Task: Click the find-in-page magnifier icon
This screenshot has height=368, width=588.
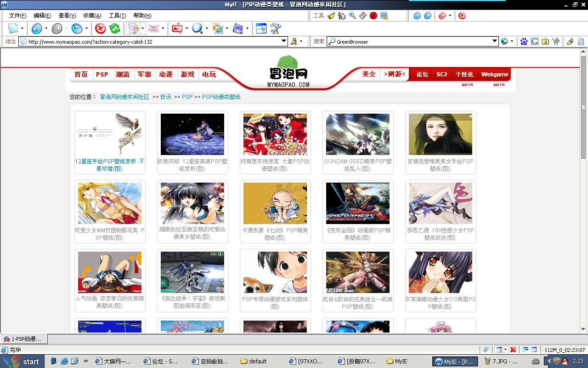Action: pos(581,41)
